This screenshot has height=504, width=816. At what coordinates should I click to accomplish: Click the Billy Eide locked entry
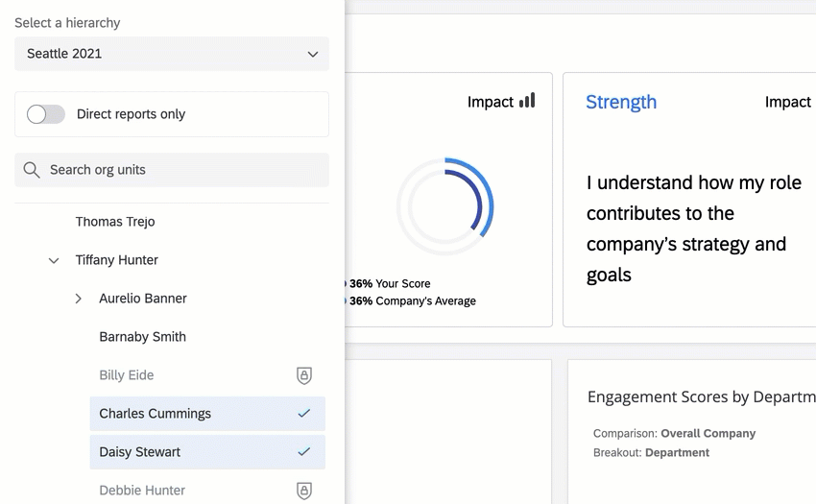pos(127,375)
